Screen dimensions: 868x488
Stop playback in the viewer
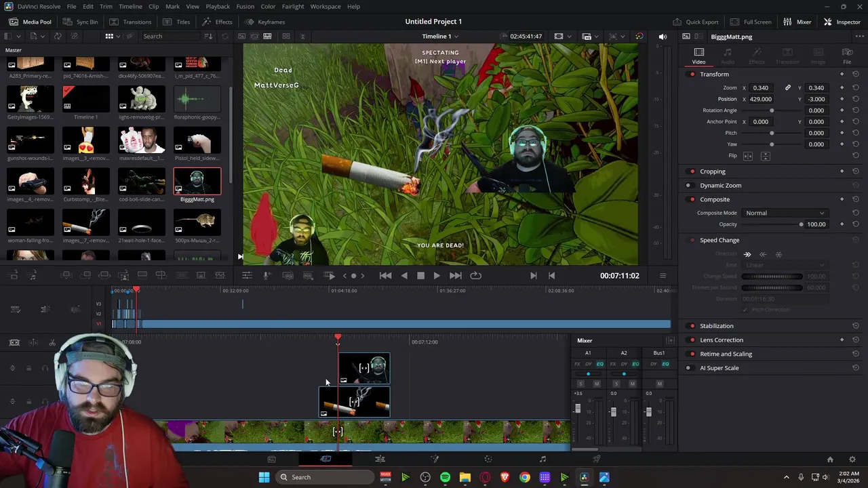[x=420, y=276]
